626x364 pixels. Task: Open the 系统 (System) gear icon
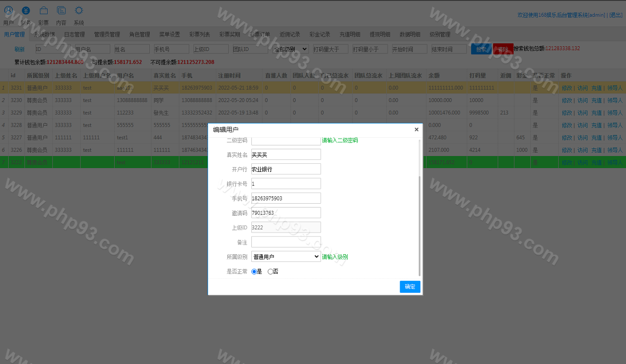(x=79, y=11)
